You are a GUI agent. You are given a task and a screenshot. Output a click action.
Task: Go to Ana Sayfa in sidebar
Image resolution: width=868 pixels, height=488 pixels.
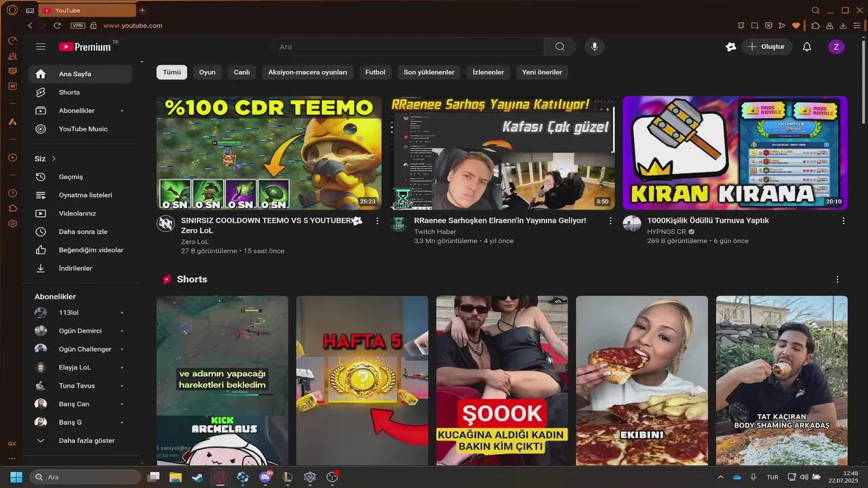pyautogui.click(x=80, y=74)
